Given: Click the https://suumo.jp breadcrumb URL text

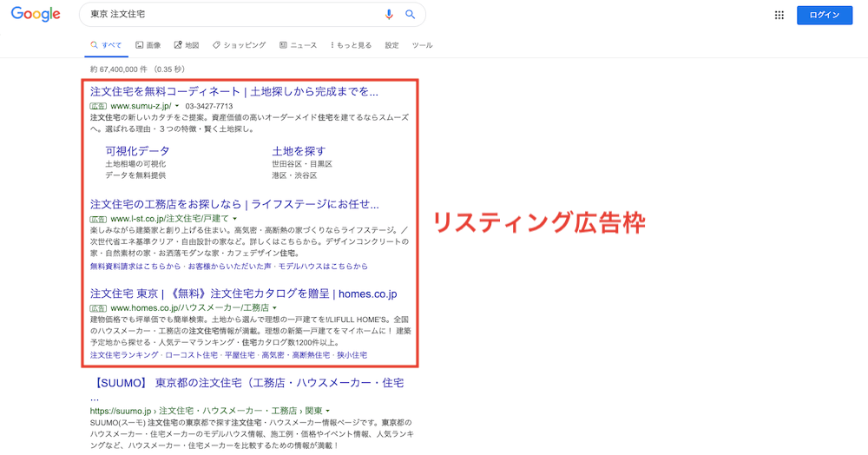Looking at the screenshot, I should 121,411.
